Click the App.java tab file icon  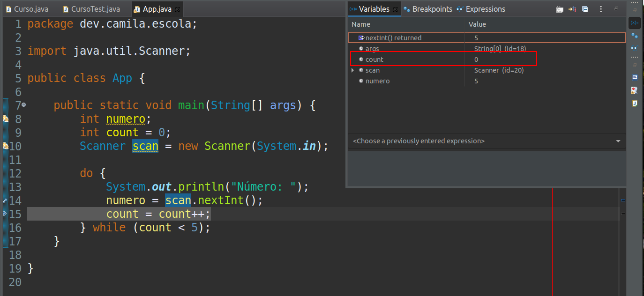tap(137, 9)
